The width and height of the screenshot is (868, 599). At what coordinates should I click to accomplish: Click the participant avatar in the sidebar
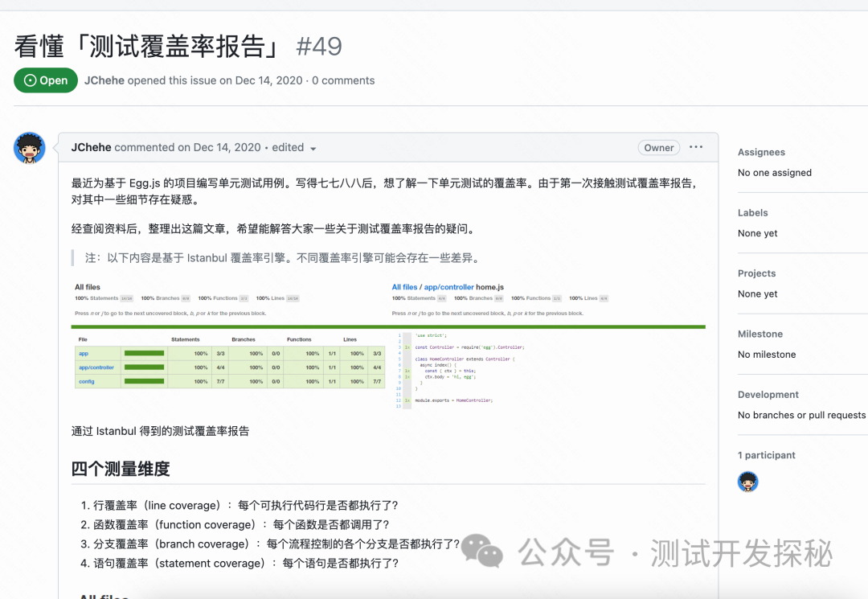point(748,482)
